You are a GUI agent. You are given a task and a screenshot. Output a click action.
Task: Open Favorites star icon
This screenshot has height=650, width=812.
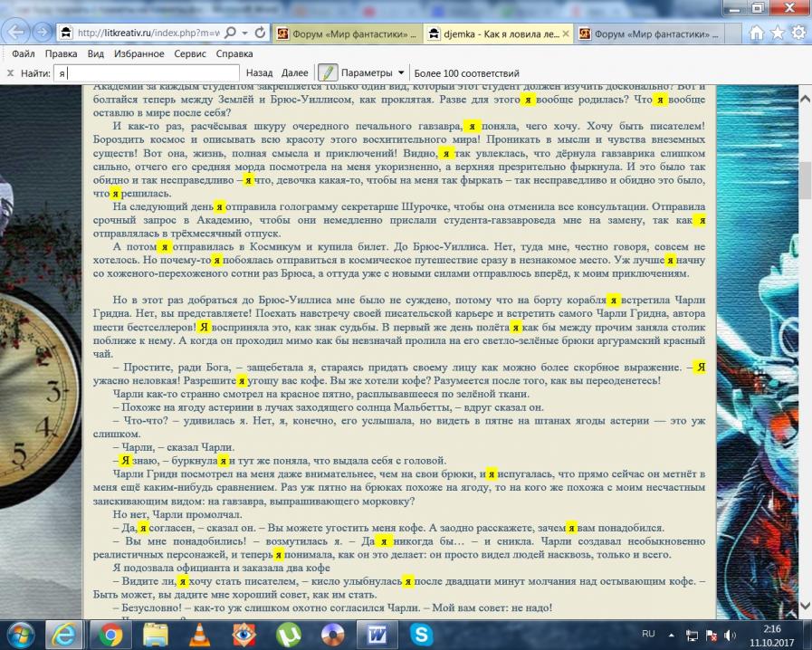778,33
